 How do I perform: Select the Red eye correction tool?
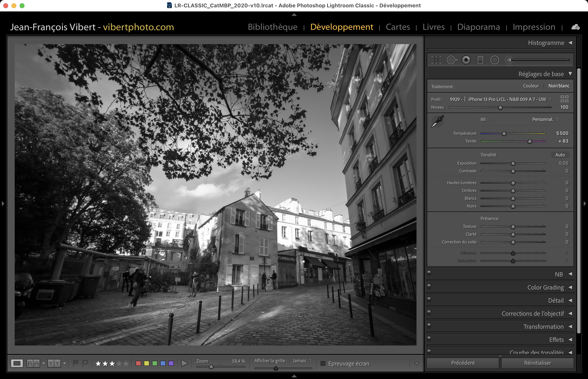tap(466, 60)
